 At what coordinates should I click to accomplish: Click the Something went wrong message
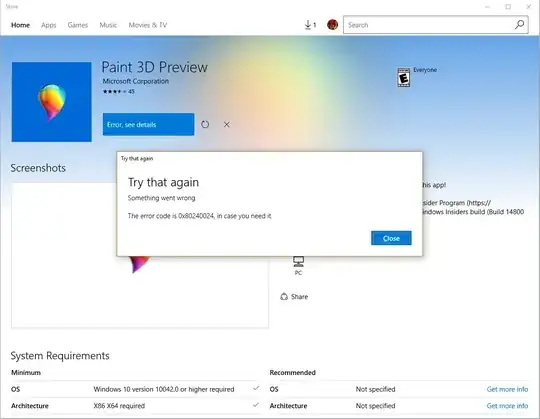point(162,198)
